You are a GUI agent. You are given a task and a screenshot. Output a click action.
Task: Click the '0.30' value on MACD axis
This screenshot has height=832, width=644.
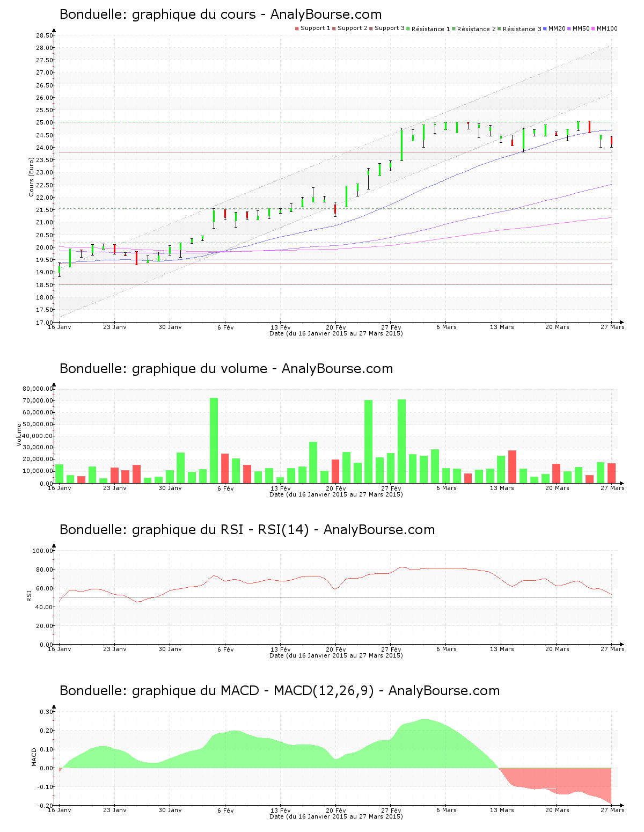(x=47, y=712)
